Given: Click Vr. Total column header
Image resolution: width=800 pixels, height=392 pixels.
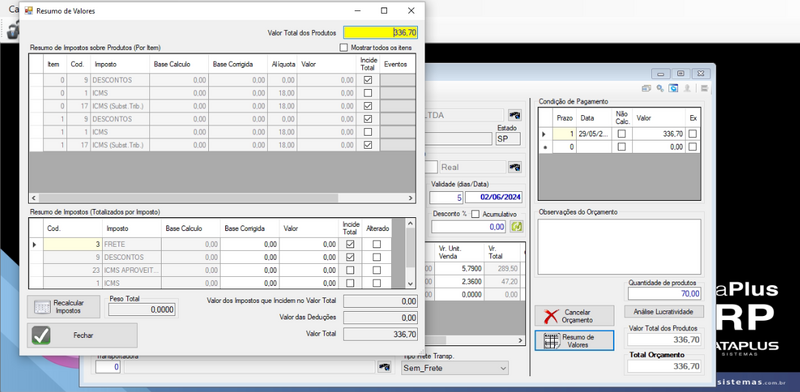Looking at the screenshot, I should (x=502, y=252).
